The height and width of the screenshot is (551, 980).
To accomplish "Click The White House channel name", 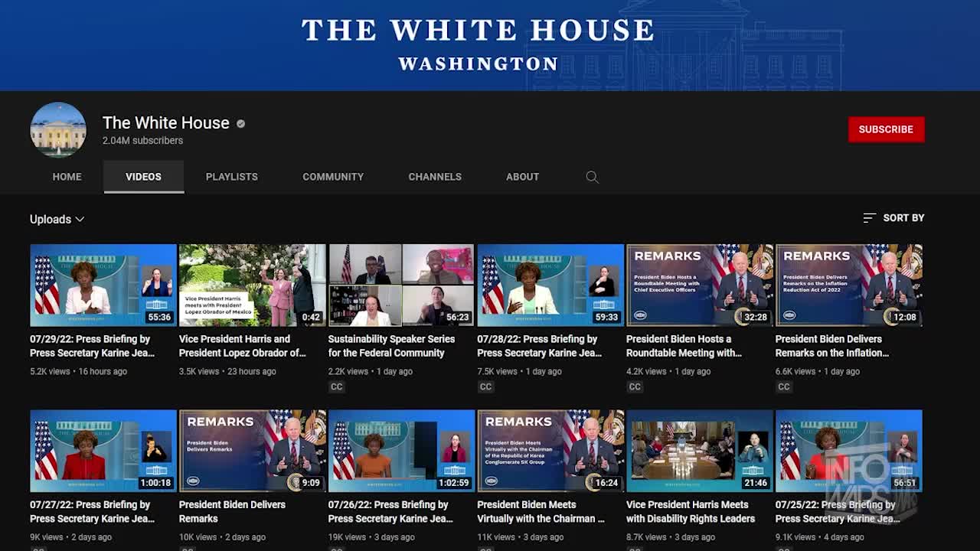I will [x=166, y=123].
